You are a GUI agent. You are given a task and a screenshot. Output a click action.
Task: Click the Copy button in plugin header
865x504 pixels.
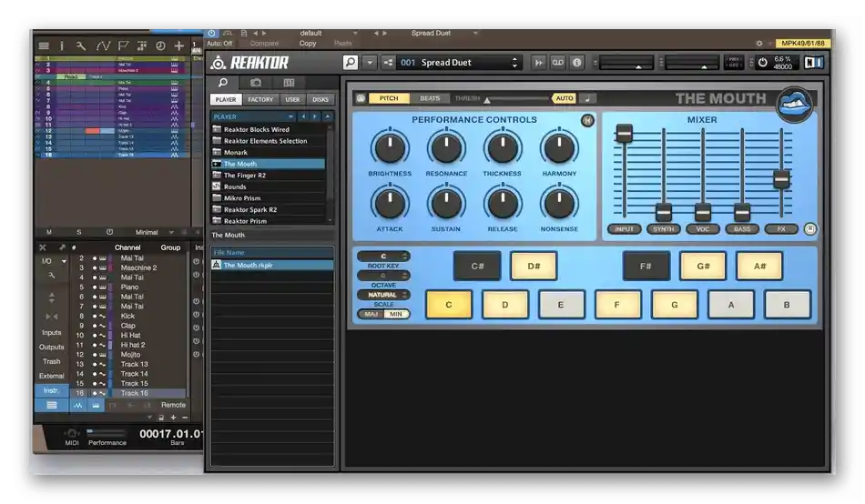point(308,43)
